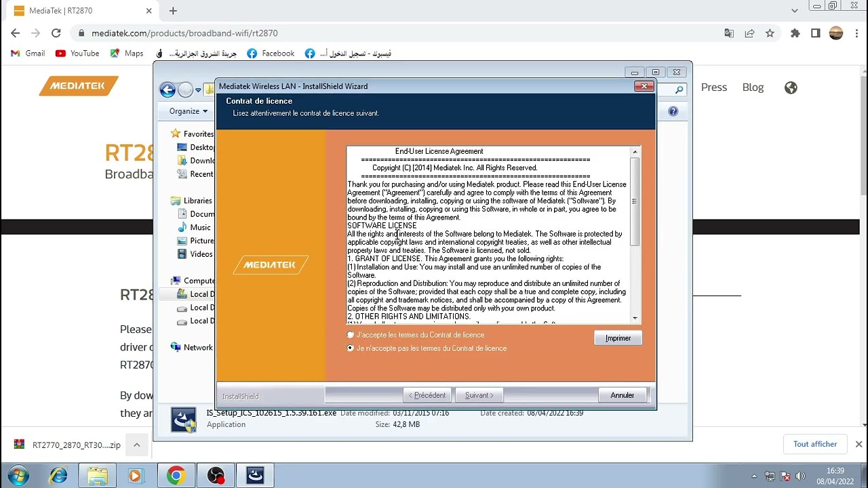Accept the license terms radio option

pos(351,335)
